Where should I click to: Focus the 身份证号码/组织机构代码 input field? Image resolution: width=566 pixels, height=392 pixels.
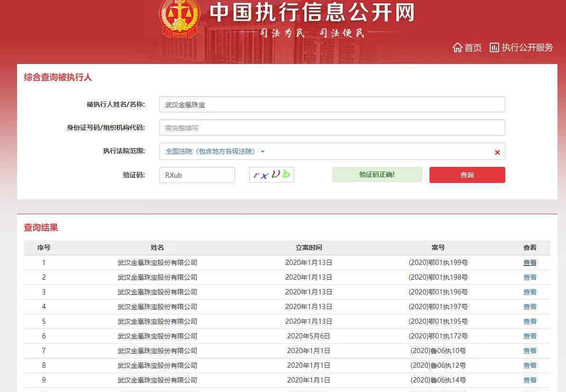(332, 128)
